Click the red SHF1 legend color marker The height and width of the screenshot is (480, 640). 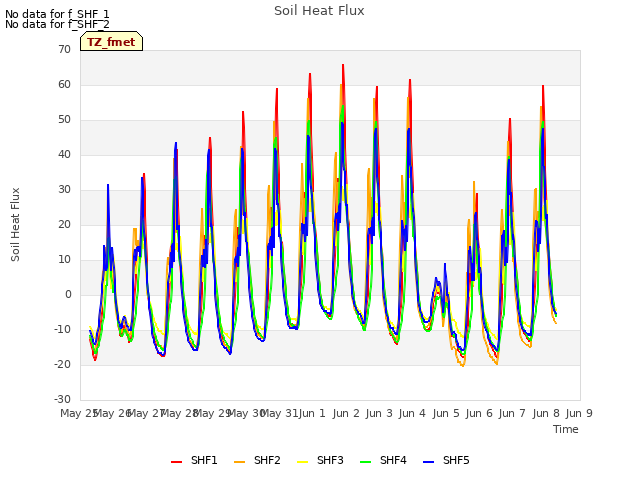176,462
